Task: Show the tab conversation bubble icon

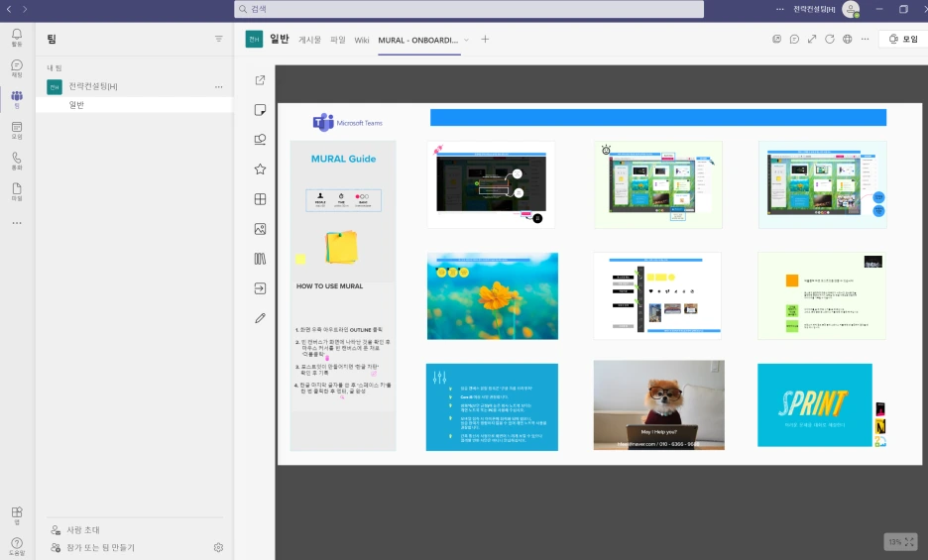Action: (x=794, y=39)
